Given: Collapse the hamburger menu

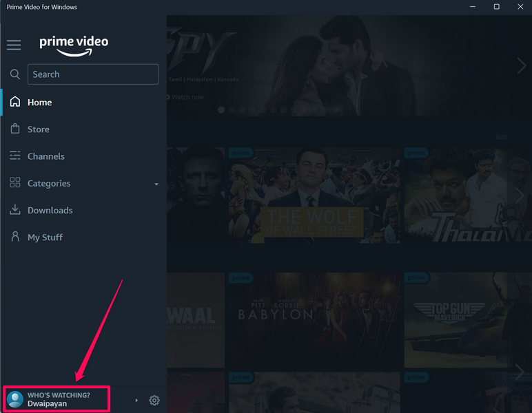Looking at the screenshot, I should [14, 45].
